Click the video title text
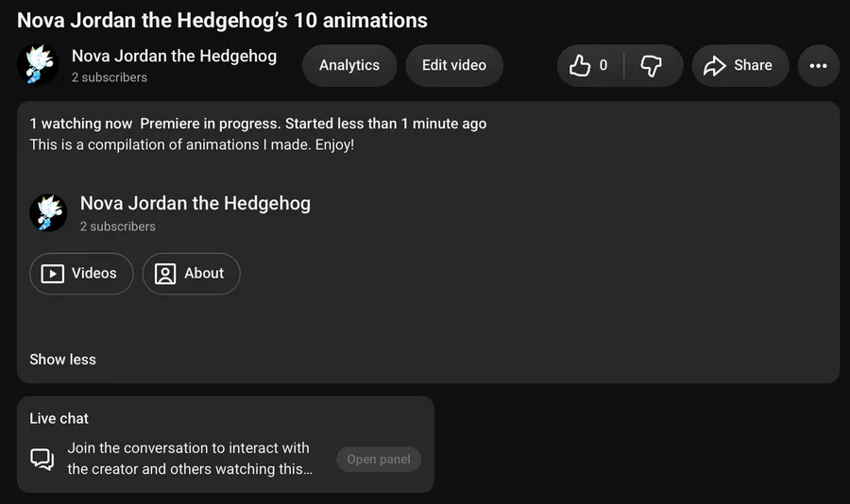The image size is (850, 504). (x=222, y=21)
